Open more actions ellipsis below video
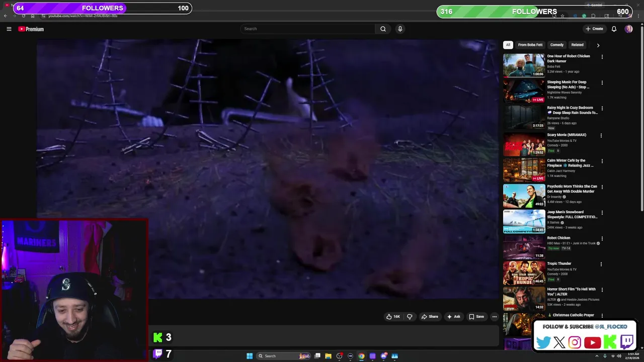This screenshot has height=362, width=644. pyautogui.click(x=495, y=317)
